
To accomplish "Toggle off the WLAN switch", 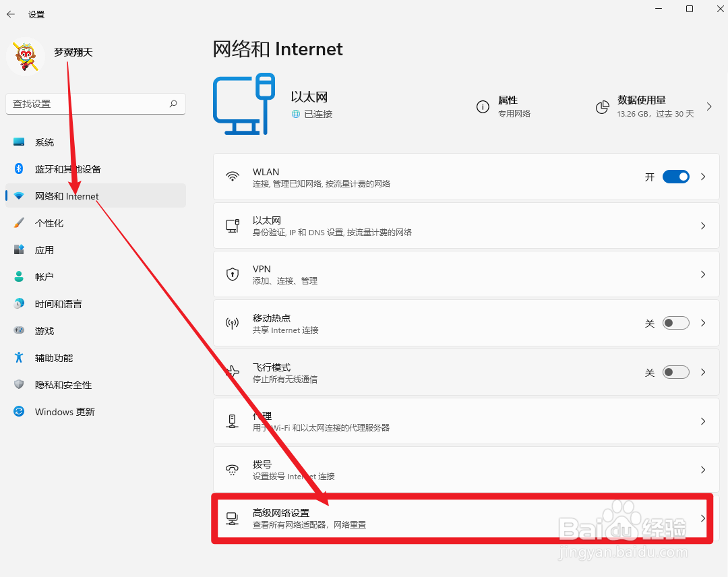I will (675, 176).
